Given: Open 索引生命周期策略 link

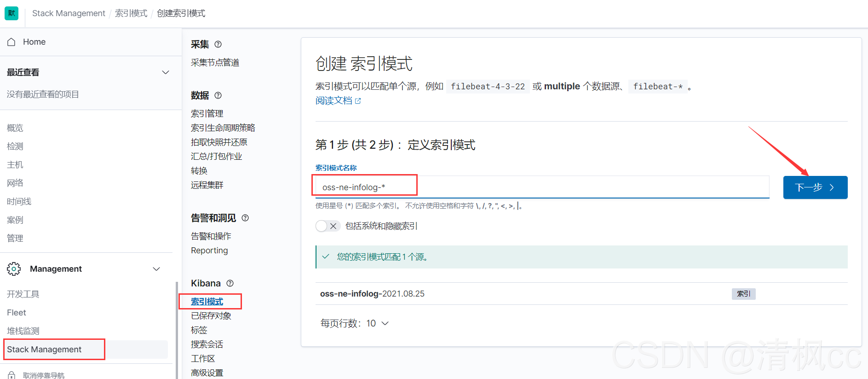Looking at the screenshot, I should [223, 128].
